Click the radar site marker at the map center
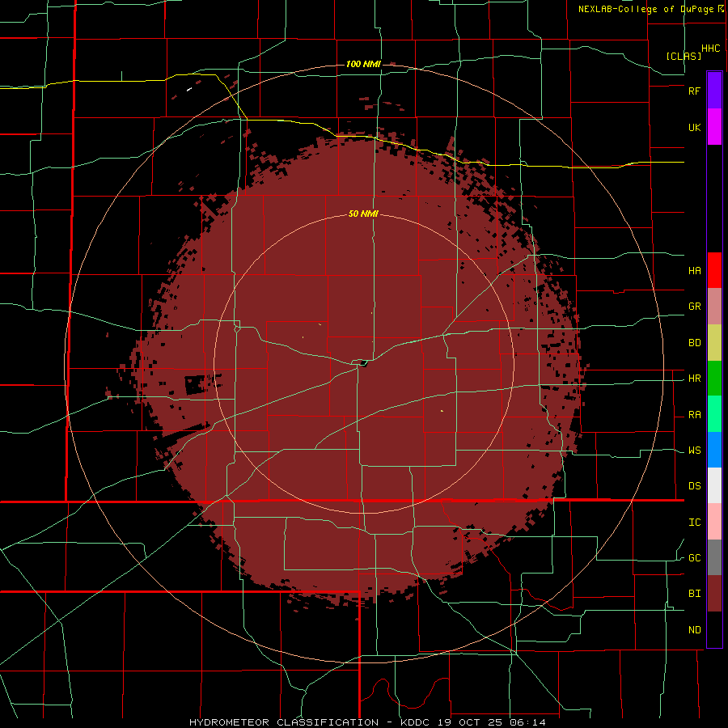 363,363
